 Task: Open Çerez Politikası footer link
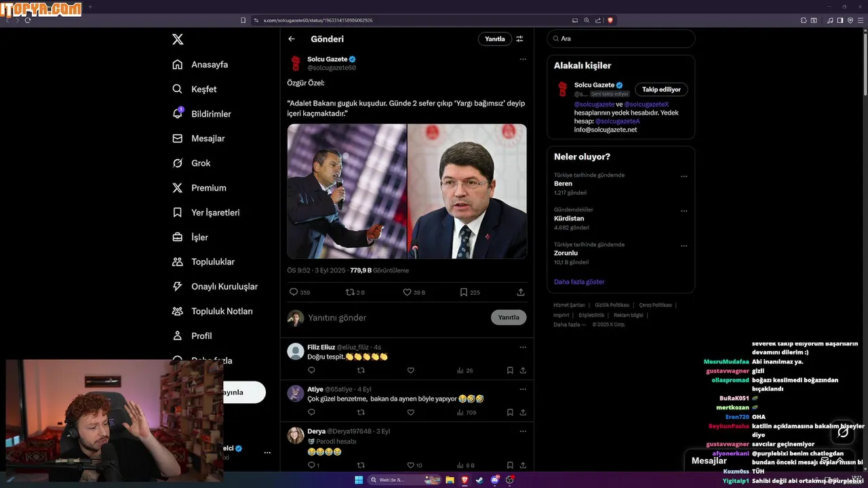[656, 305]
